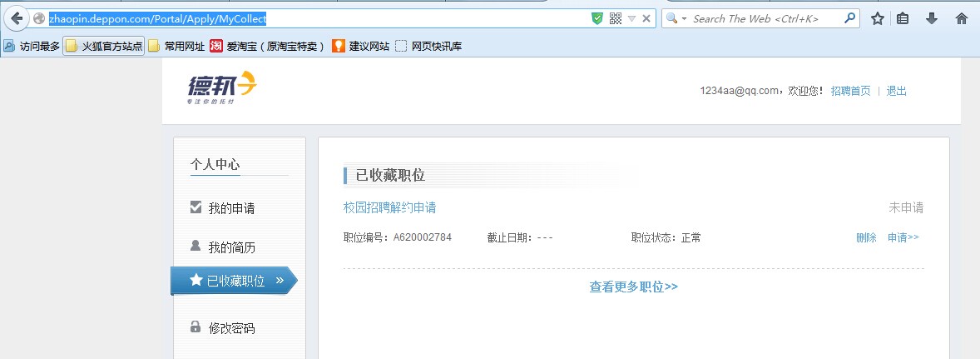This screenshot has height=359, width=980.
Task: Apply for the job via 申请>>
Action: 903,237
